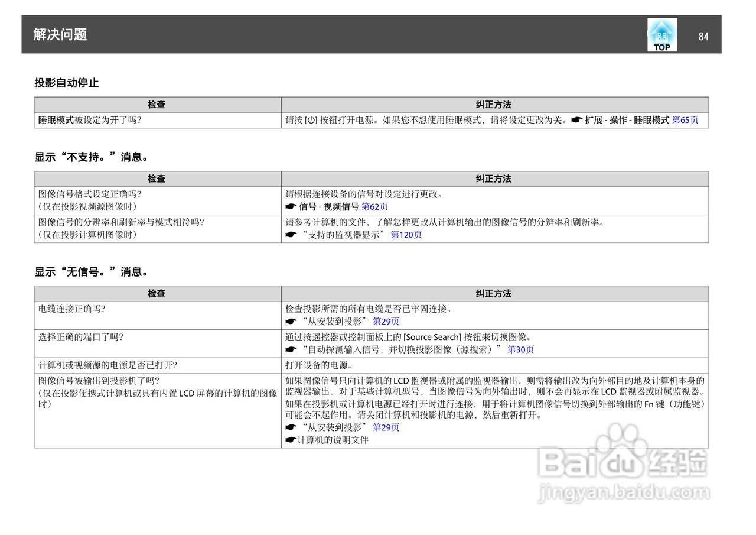Select the heading 显示“不支持。”消息。
The height and width of the screenshot is (535, 756).
[x=91, y=157]
